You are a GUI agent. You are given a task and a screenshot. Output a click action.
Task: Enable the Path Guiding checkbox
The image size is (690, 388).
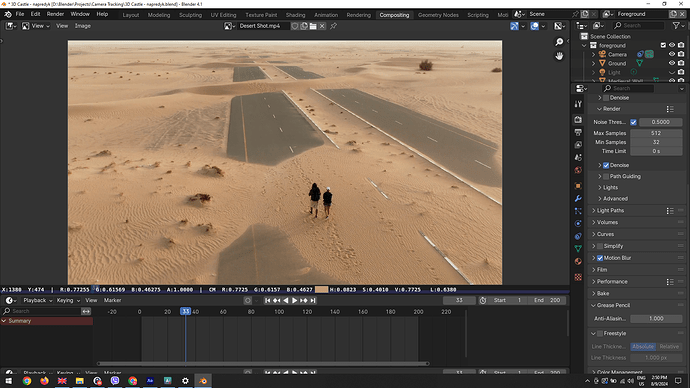[606, 176]
